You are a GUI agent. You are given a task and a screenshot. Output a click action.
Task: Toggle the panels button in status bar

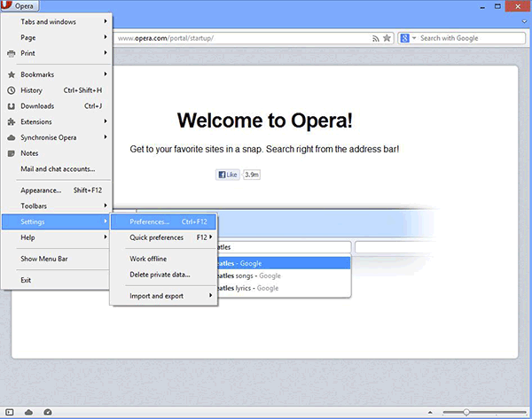(x=11, y=412)
